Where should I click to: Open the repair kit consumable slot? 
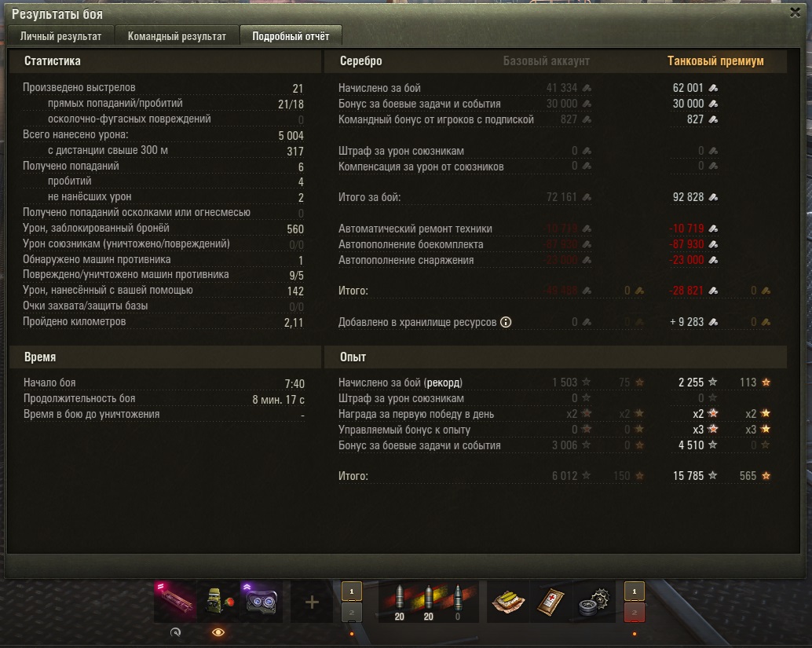coord(594,602)
